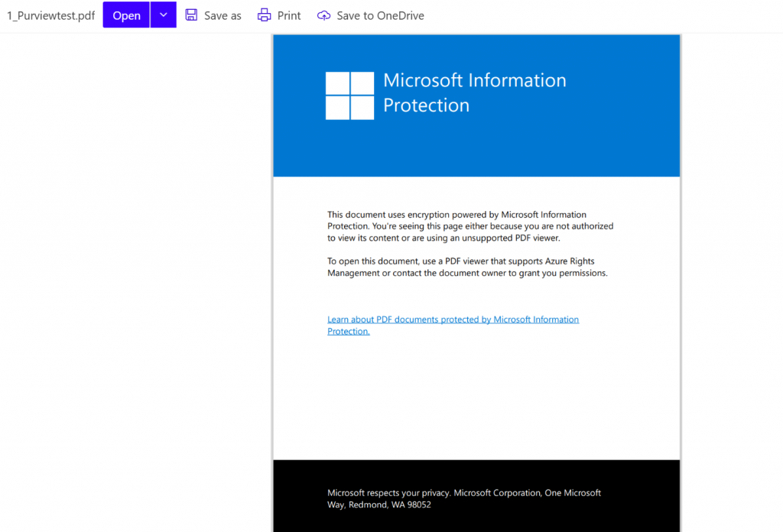The image size is (783, 532).
Task: Choose the Print text label
Action: tap(289, 15)
